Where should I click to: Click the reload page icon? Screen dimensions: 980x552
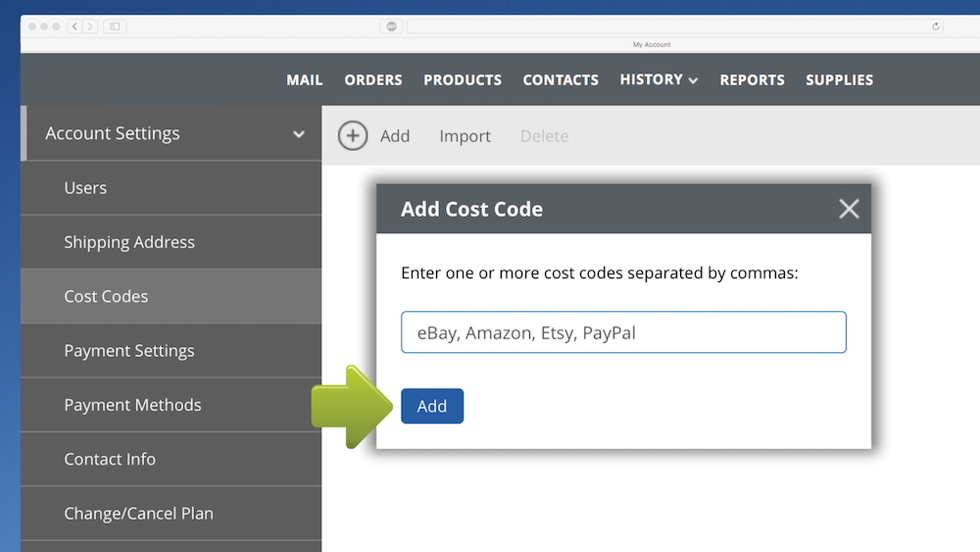[936, 26]
